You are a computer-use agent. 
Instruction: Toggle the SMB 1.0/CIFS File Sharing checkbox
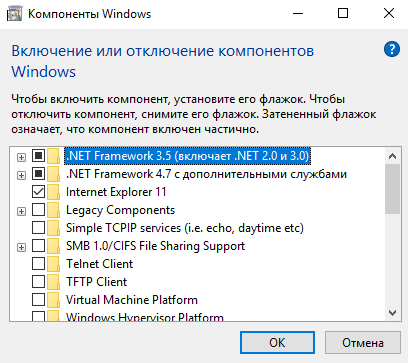click(38, 246)
